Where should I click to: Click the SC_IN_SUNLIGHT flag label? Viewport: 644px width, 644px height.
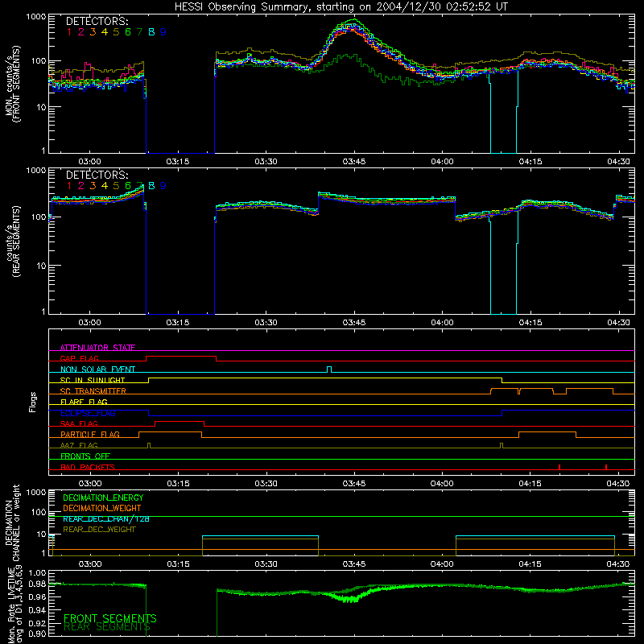pyautogui.click(x=93, y=380)
